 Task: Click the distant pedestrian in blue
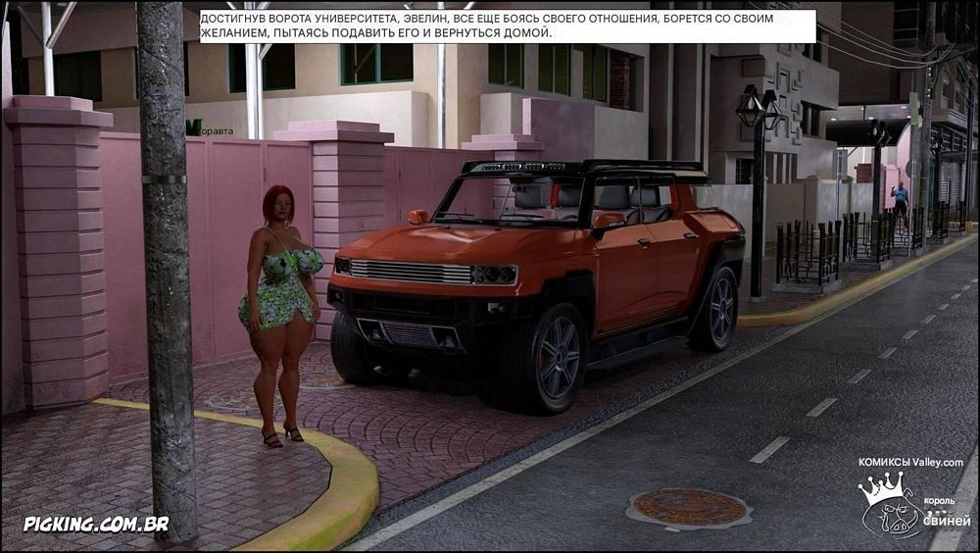tap(900, 199)
